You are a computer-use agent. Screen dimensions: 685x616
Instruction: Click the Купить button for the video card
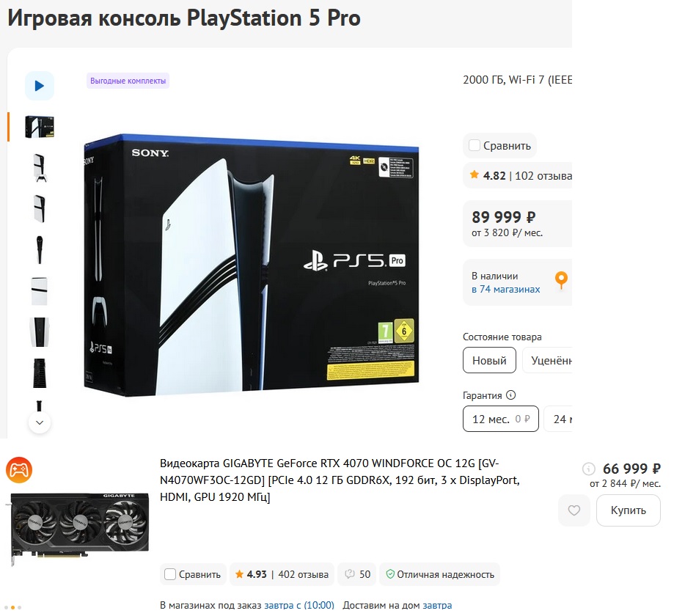pos(629,510)
